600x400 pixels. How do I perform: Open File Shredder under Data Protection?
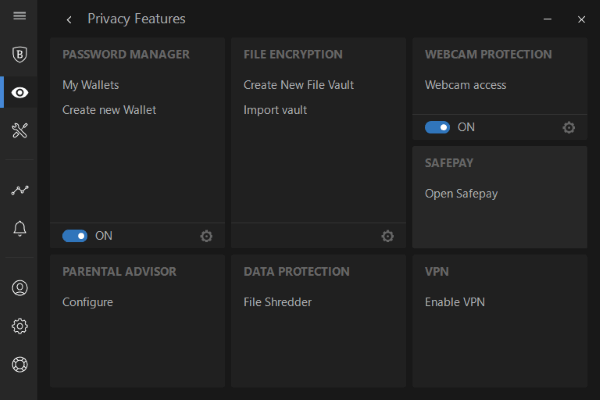277,302
